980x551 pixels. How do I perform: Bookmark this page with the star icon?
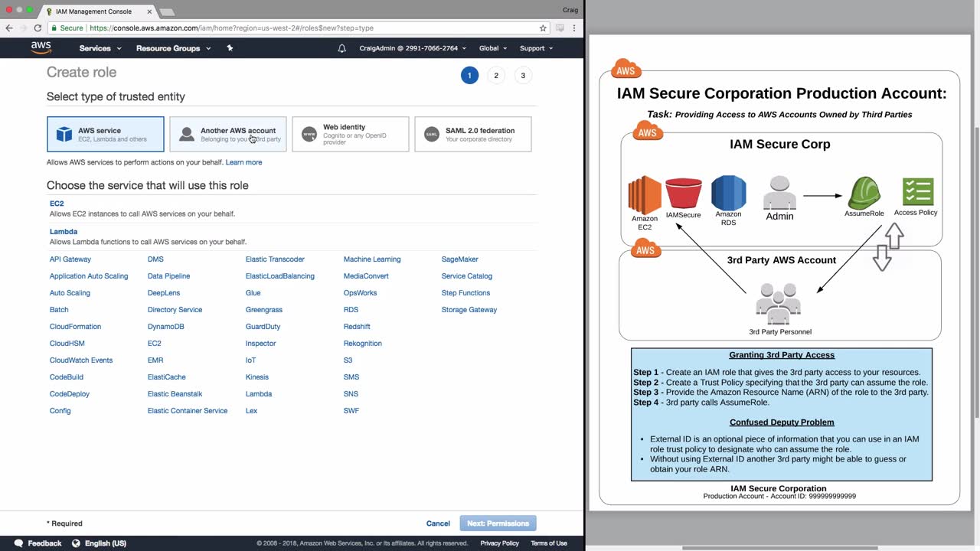tap(543, 28)
